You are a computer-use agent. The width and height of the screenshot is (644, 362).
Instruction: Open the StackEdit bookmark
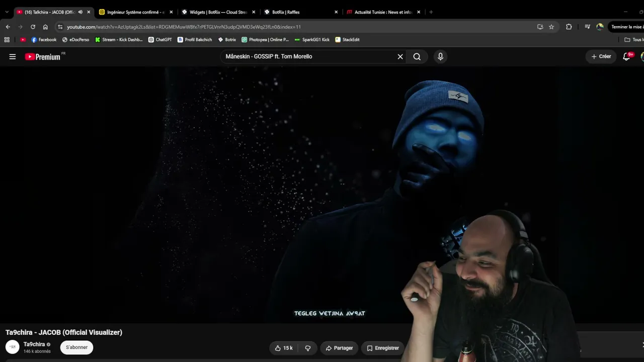coord(347,40)
